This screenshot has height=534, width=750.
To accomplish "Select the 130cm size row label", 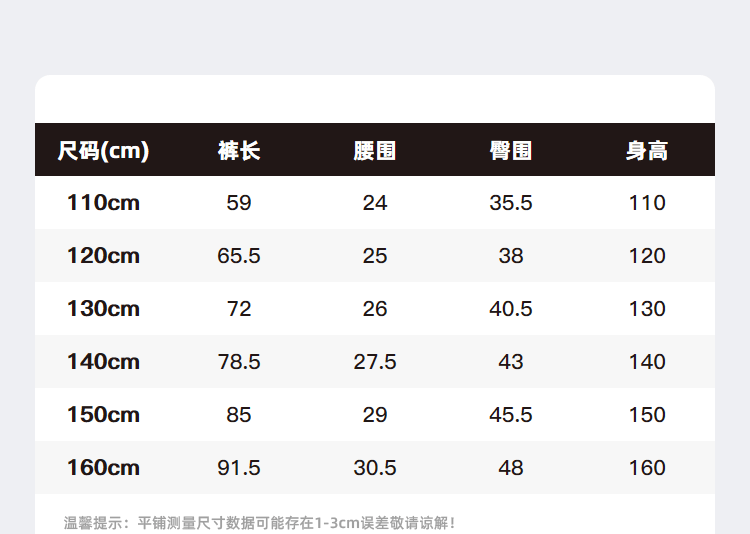I will pyautogui.click(x=103, y=309).
